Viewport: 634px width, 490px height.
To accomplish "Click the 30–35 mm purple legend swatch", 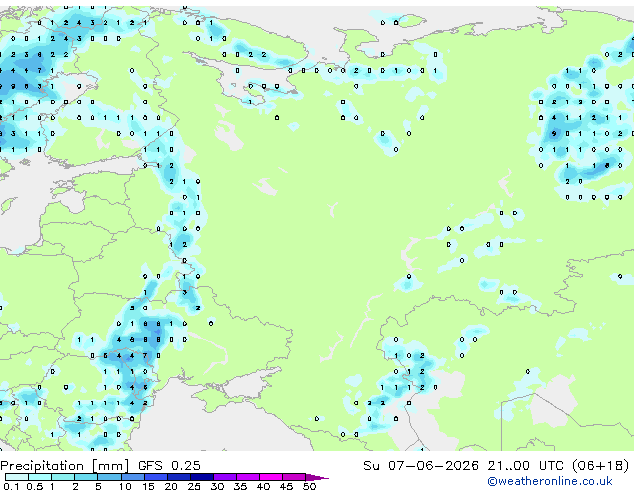I will point(225,477).
